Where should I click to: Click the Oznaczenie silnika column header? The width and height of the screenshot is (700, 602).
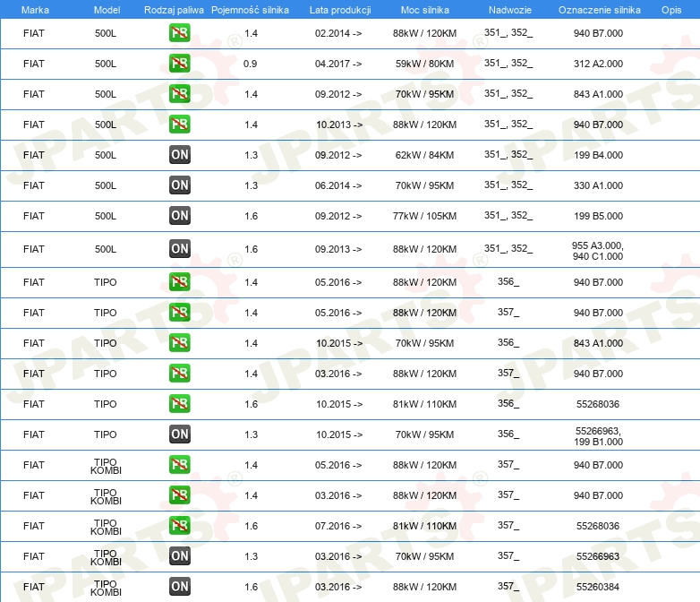pos(599,10)
